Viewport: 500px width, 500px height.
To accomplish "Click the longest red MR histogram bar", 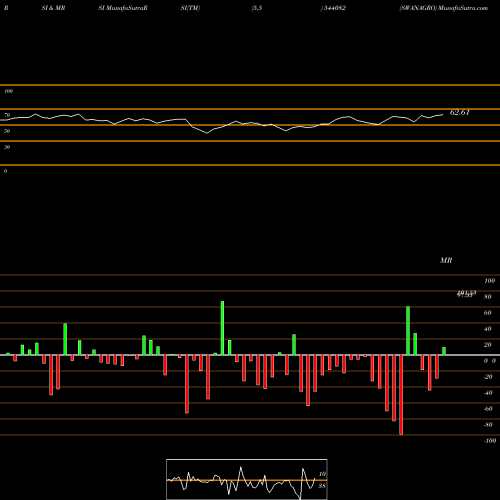I will pos(401,395).
